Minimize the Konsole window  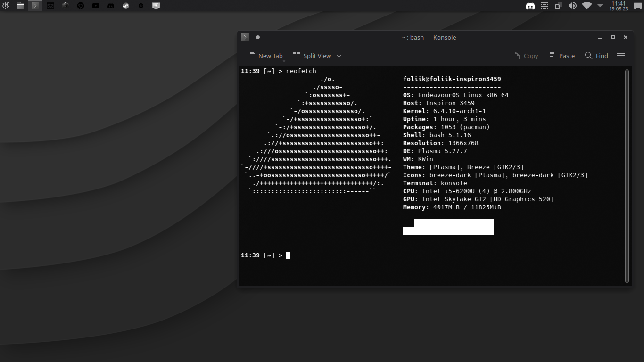(600, 37)
